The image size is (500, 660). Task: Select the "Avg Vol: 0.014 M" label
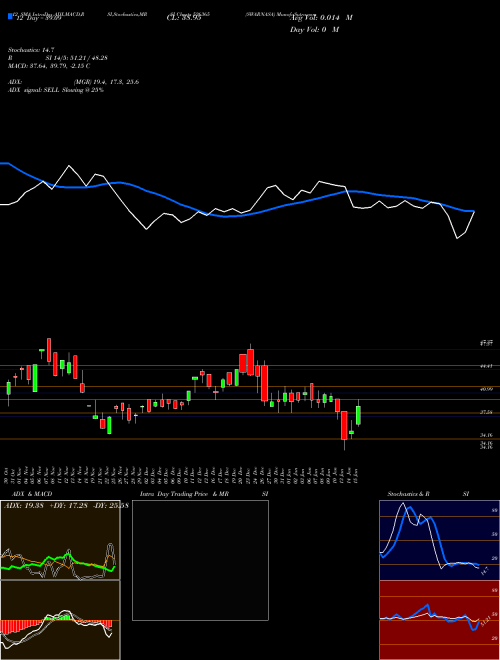(321, 18)
